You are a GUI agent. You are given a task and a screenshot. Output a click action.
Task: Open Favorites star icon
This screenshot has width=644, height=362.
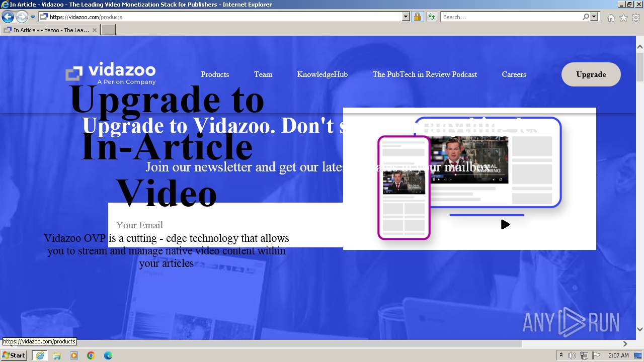point(623,18)
